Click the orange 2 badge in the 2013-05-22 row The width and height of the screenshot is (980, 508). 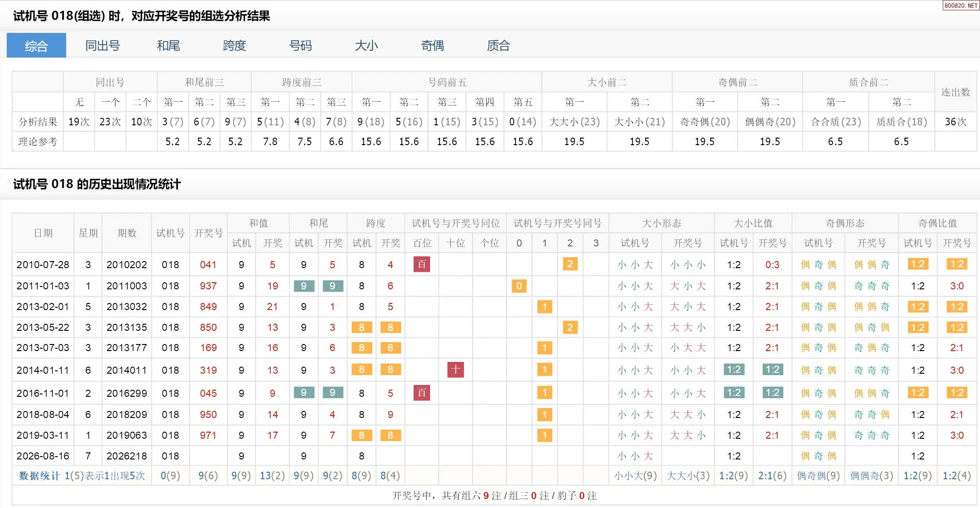tap(570, 328)
